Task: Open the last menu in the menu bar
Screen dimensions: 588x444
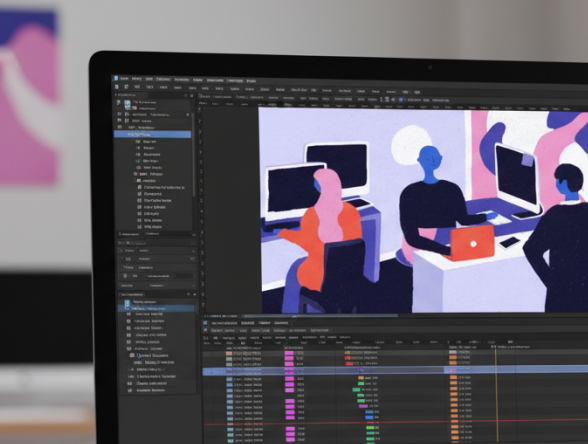Action: [x=251, y=81]
